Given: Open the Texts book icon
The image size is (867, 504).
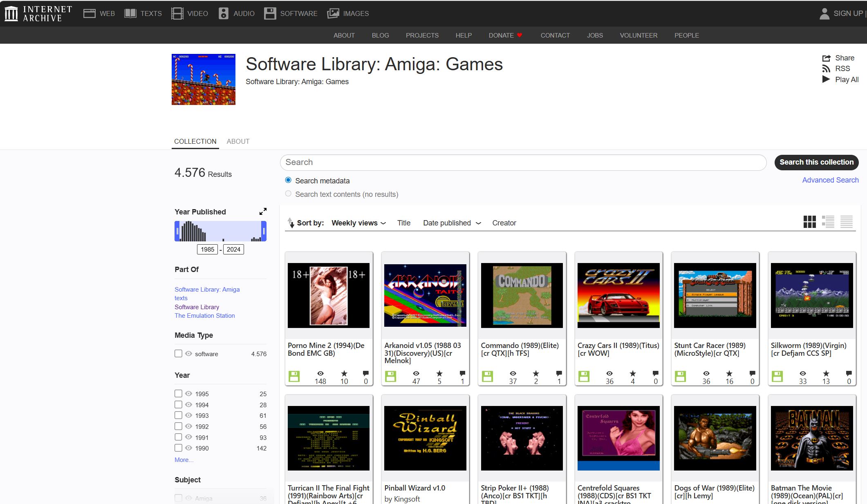Looking at the screenshot, I should pyautogui.click(x=130, y=13).
